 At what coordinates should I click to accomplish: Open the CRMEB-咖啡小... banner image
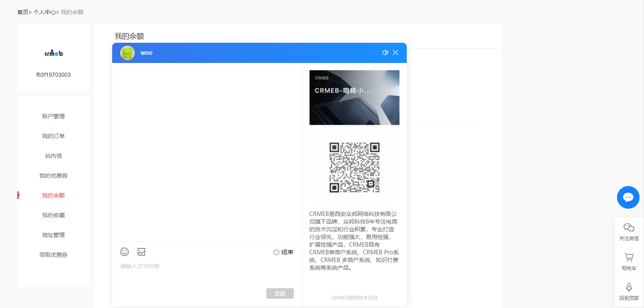pyautogui.click(x=354, y=98)
